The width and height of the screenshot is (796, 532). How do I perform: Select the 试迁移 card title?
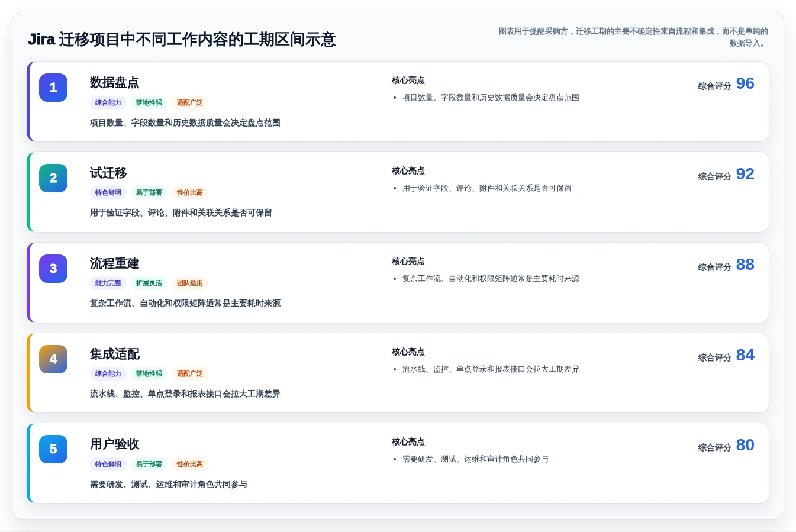click(x=108, y=173)
